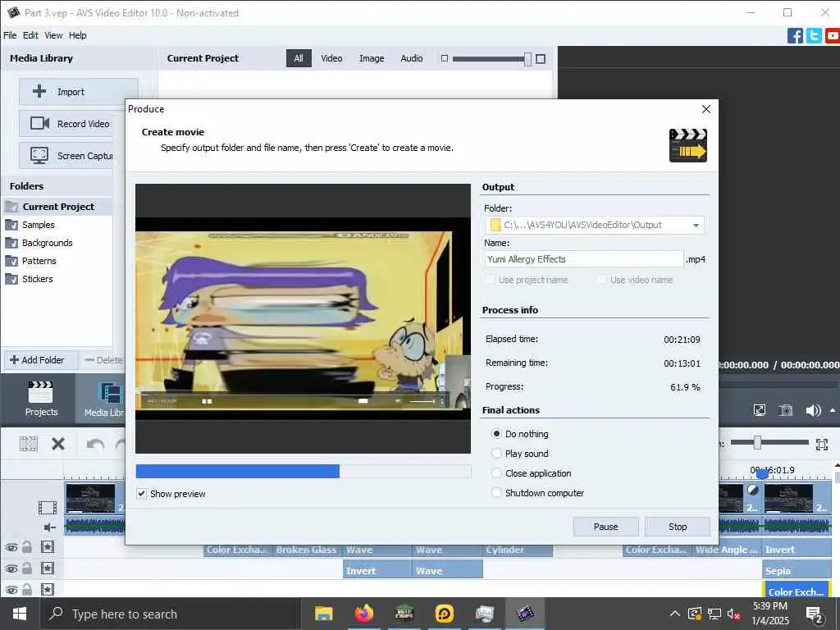Select the Patterns folder
This screenshot has height=630, width=840.
[x=39, y=261]
